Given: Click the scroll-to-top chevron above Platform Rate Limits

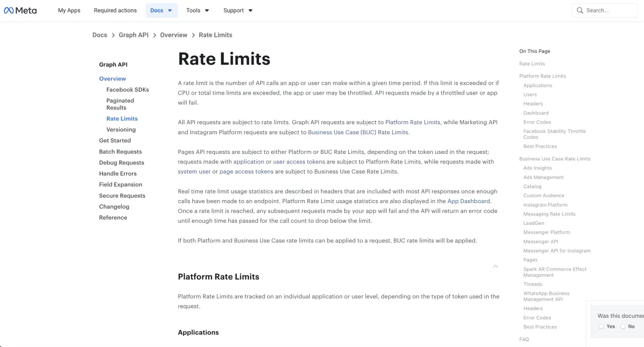Looking at the screenshot, I should click(x=496, y=266).
